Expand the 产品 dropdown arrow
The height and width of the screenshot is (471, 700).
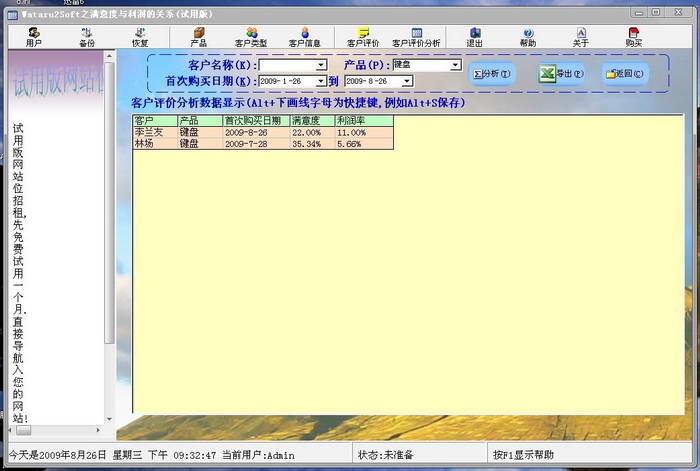(x=455, y=65)
